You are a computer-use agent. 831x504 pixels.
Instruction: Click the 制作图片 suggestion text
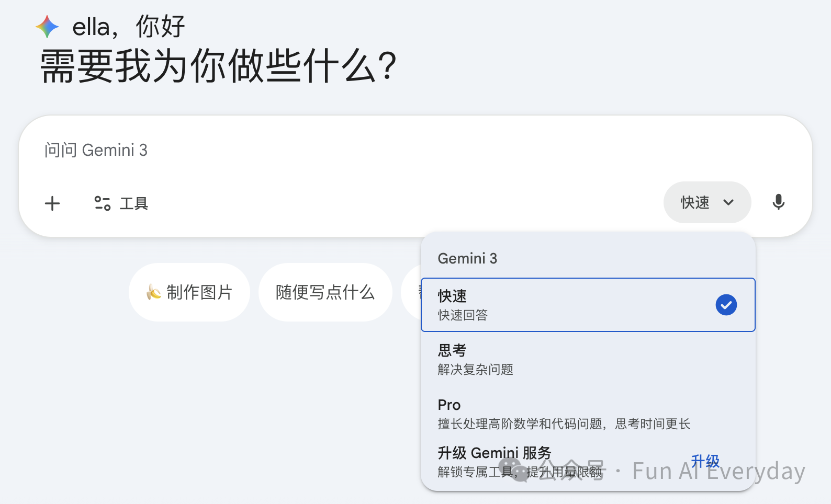(199, 292)
